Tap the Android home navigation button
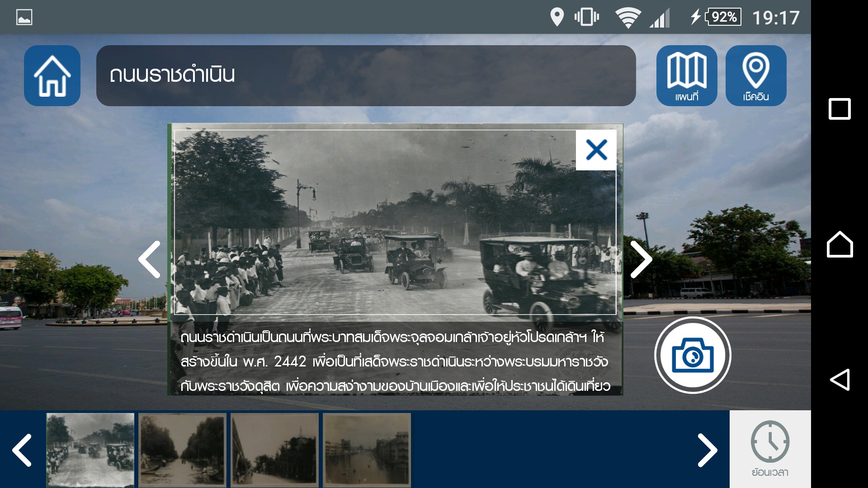 click(840, 244)
